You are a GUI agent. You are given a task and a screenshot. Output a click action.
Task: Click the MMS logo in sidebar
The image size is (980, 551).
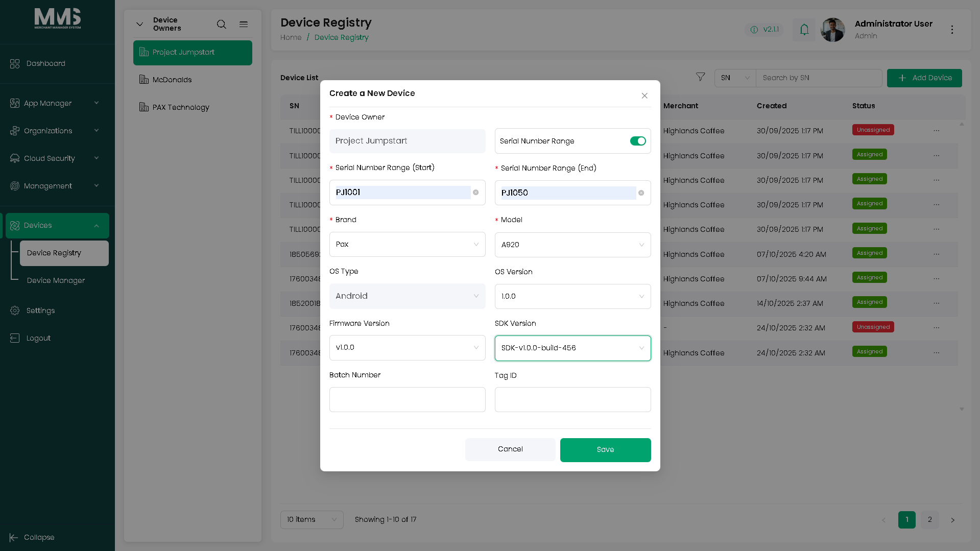click(57, 18)
